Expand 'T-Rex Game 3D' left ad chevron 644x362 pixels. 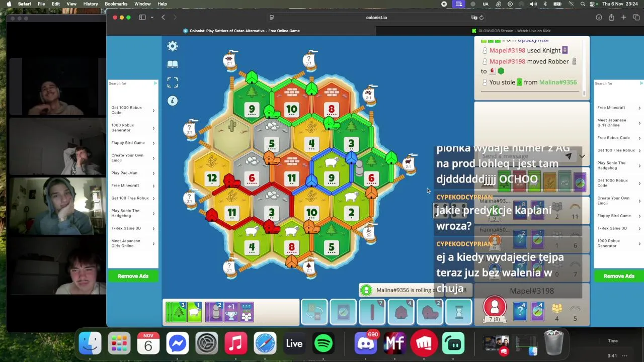153,228
